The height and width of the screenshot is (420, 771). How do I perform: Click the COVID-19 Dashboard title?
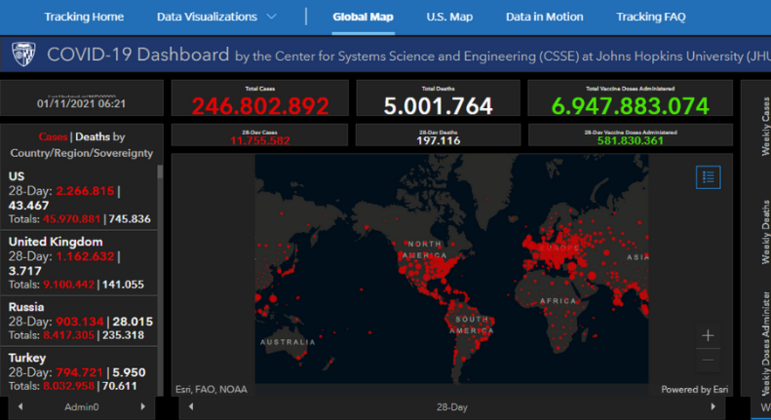[138, 54]
